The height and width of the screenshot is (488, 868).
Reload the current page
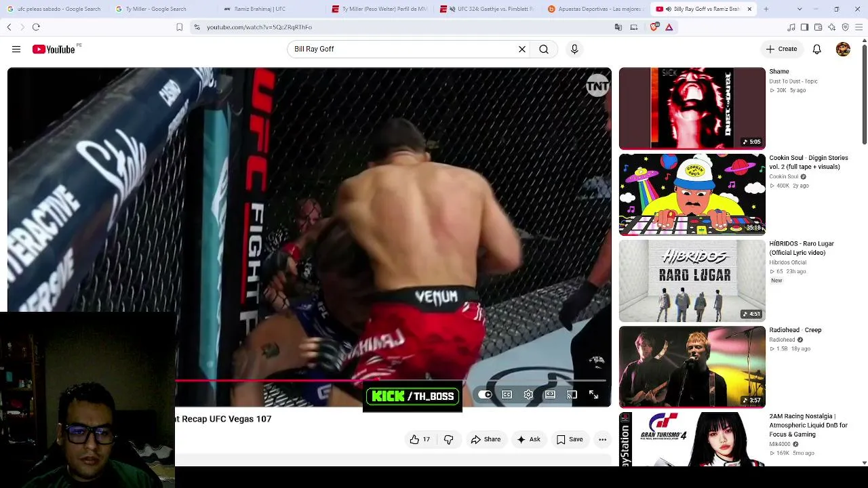coord(36,27)
